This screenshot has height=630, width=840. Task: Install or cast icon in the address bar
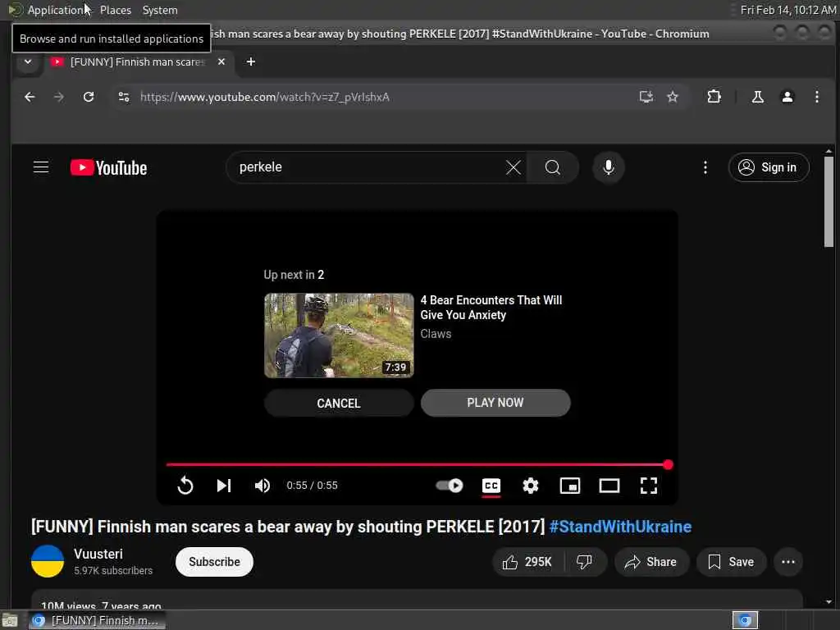646,97
